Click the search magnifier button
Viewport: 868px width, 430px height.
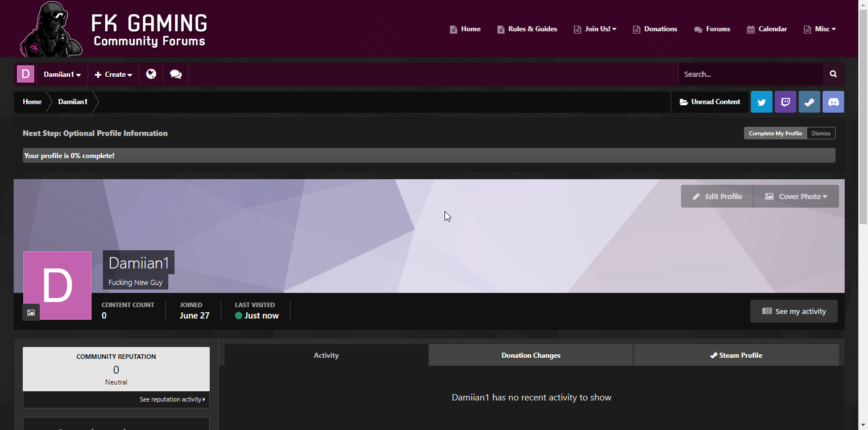click(x=833, y=75)
